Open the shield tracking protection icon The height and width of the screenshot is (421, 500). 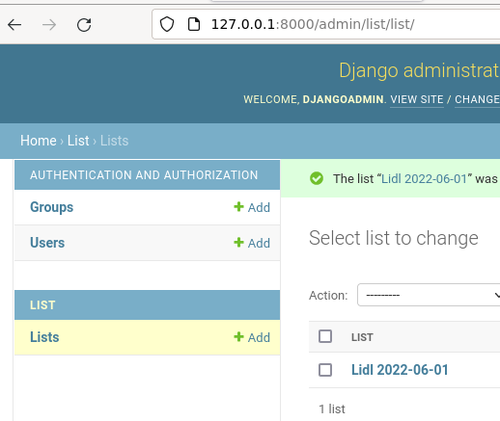pos(167,24)
